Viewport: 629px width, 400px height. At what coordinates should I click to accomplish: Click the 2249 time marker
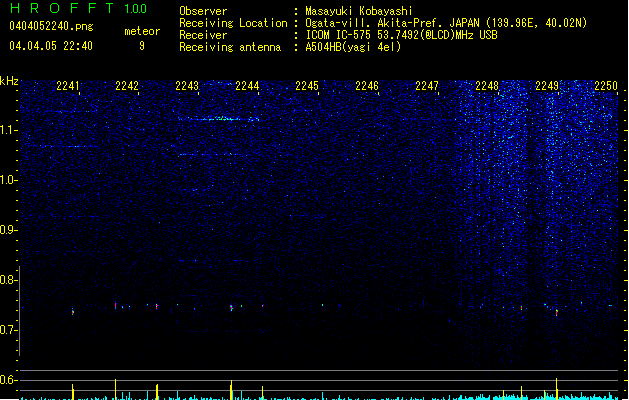[547, 86]
